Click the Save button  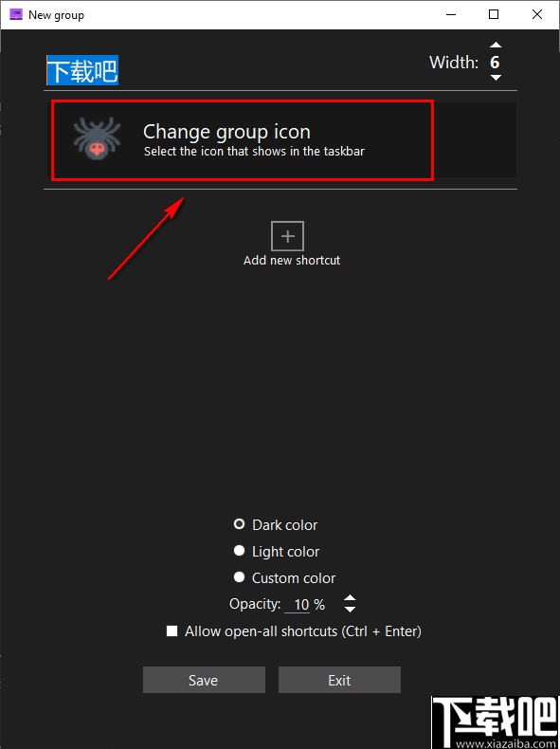pyautogui.click(x=204, y=680)
